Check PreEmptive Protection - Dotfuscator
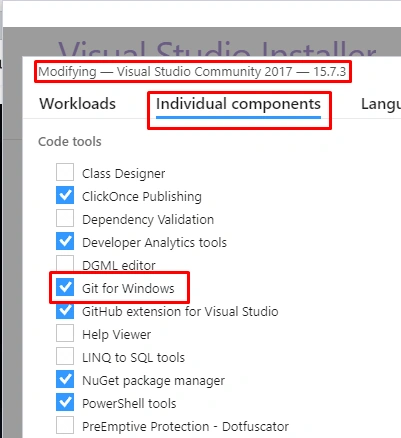401x438 pixels. tap(65, 425)
